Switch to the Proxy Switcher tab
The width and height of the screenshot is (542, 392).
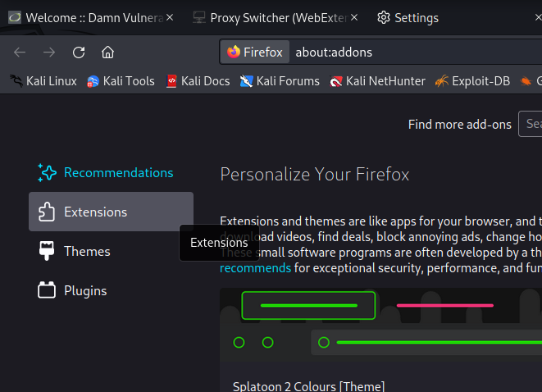point(262,17)
